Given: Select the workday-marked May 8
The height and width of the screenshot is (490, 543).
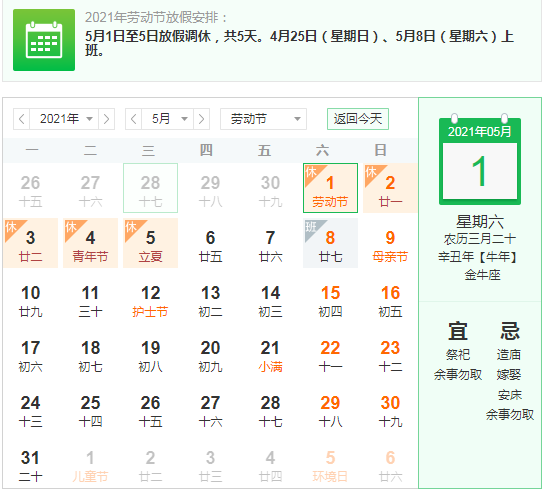Looking at the screenshot, I should pyautogui.click(x=330, y=243).
